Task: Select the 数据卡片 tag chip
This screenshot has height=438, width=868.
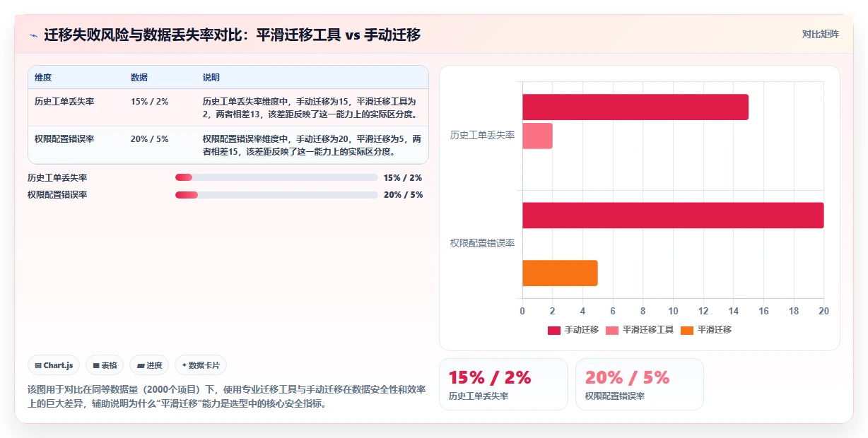Action: (x=201, y=365)
